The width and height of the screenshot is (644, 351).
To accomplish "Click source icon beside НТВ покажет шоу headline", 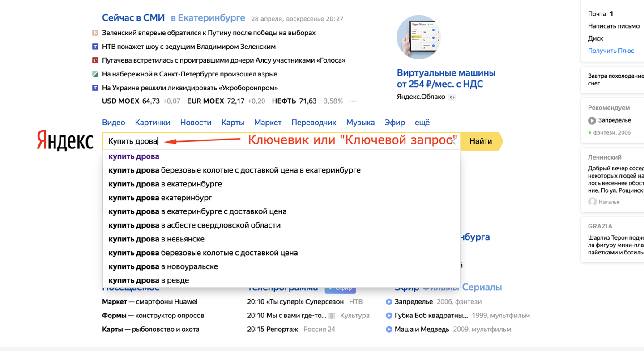I will point(95,47).
